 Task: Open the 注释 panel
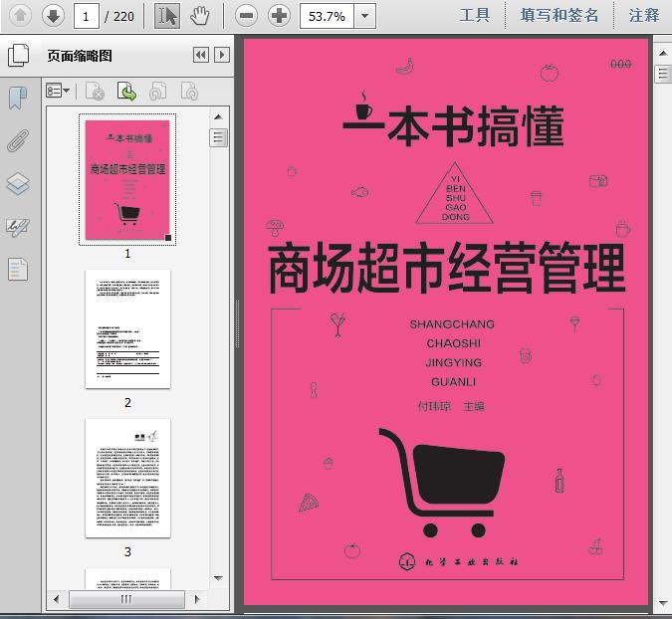pyautogui.click(x=644, y=15)
